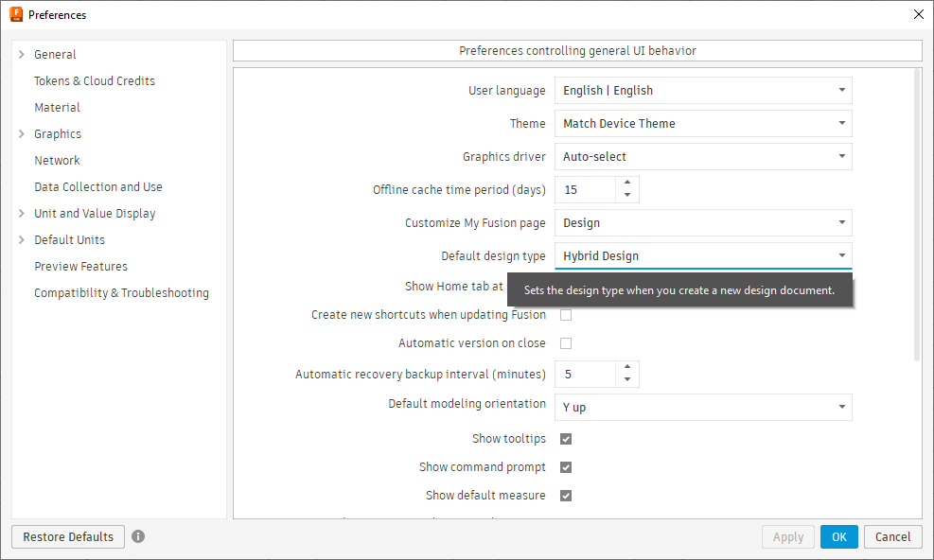Uncheck Show command prompt

pos(566,467)
